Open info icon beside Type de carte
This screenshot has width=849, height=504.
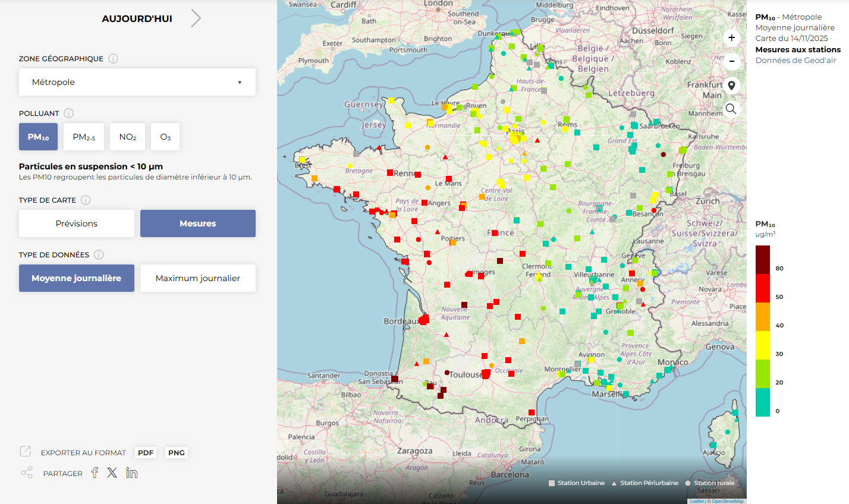pyautogui.click(x=86, y=200)
